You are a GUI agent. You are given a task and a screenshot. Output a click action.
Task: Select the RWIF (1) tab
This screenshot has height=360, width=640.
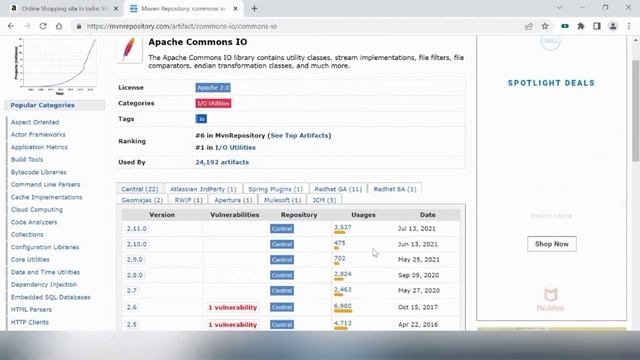point(189,200)
